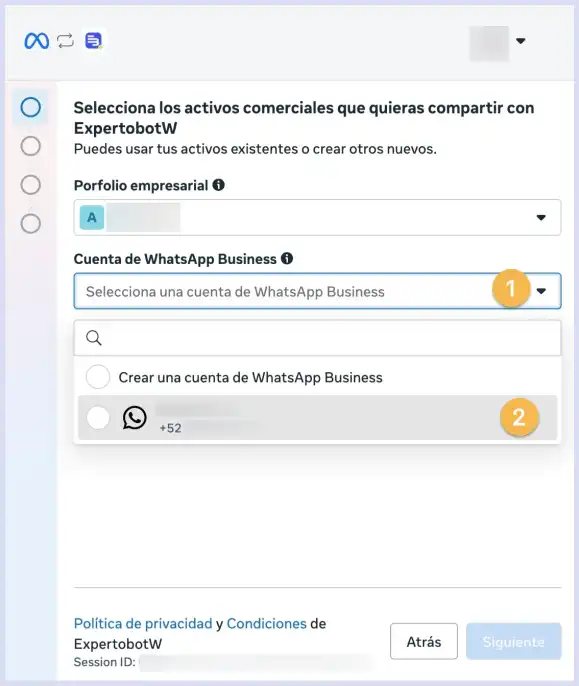The image size is (579, 686).
Task: Click the blurred profile picture in header
Action: (x=489, y=43)
